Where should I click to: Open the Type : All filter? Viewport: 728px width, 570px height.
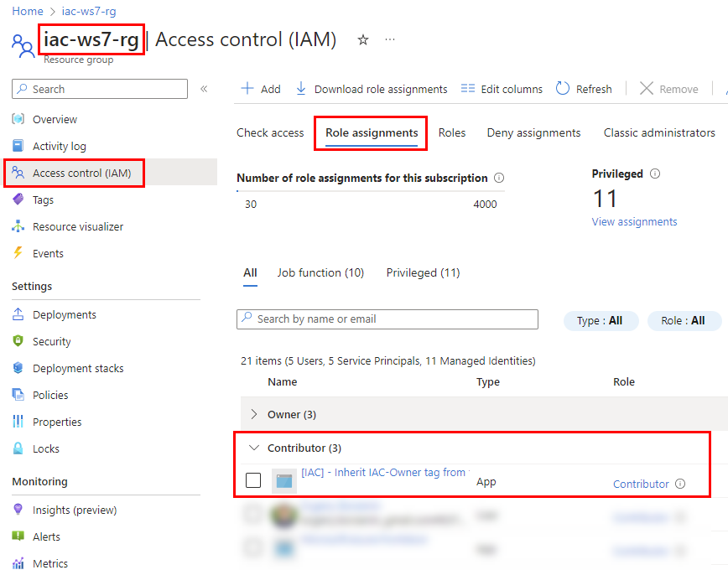601,320
